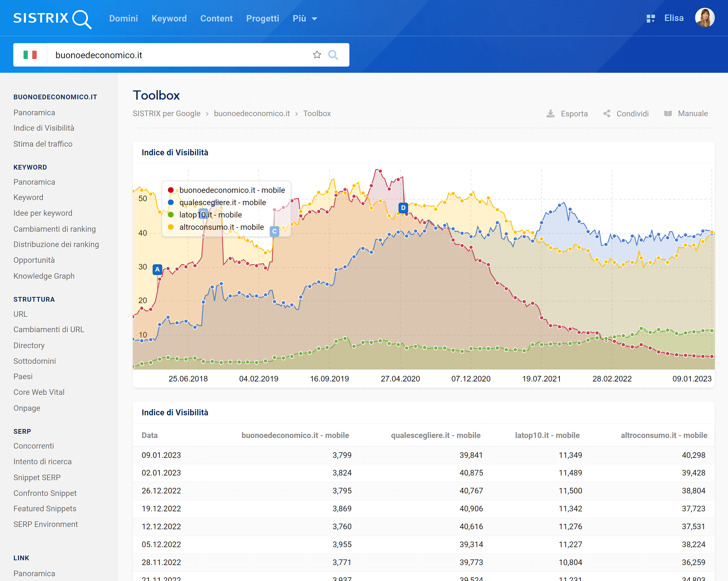Toggle latop10.it green legend dot
728x581 pixels.
coord(171,215)
